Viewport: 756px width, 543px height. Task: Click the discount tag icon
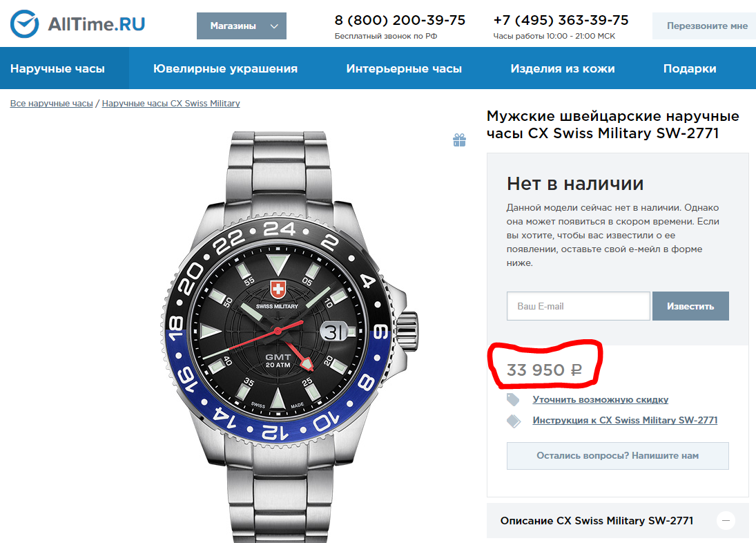coord(513,399)
